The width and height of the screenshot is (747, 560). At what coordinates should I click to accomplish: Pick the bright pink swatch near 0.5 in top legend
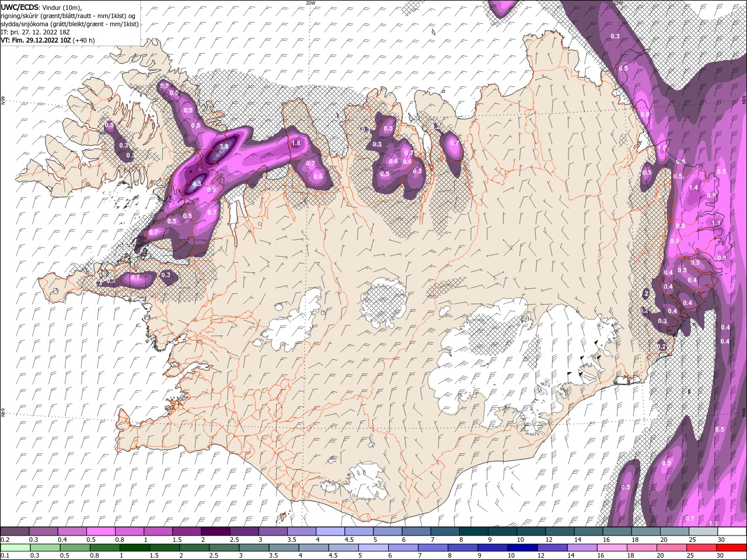tap(100, 531)
